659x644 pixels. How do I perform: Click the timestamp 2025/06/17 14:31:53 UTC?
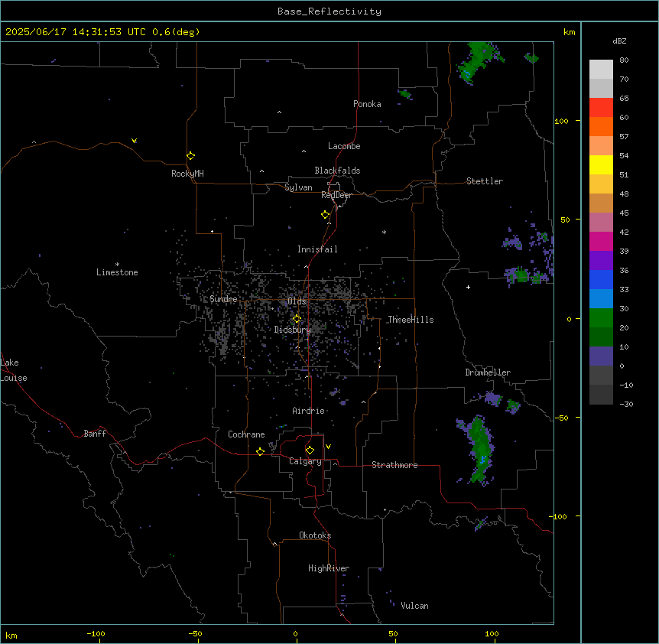click(x=76, y=32)
